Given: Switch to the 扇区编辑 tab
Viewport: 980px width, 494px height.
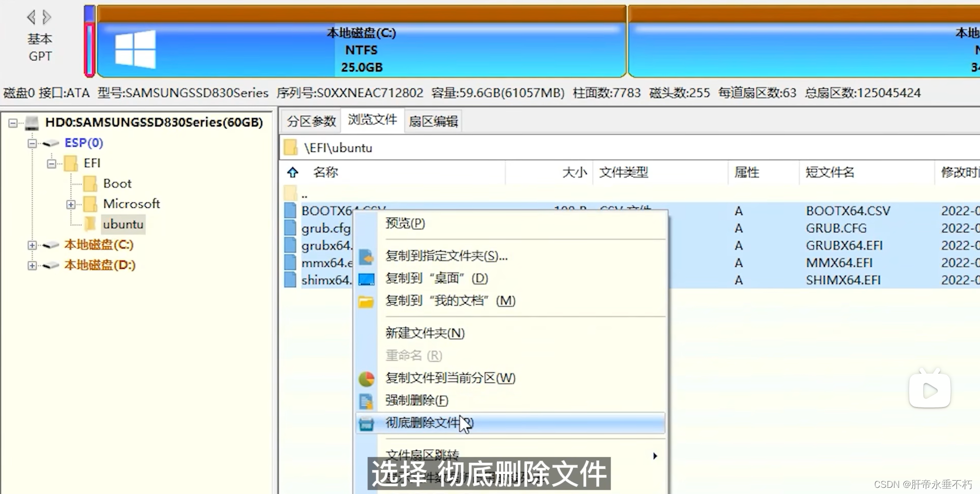Looking at the screenshot, I should [433, 121].
